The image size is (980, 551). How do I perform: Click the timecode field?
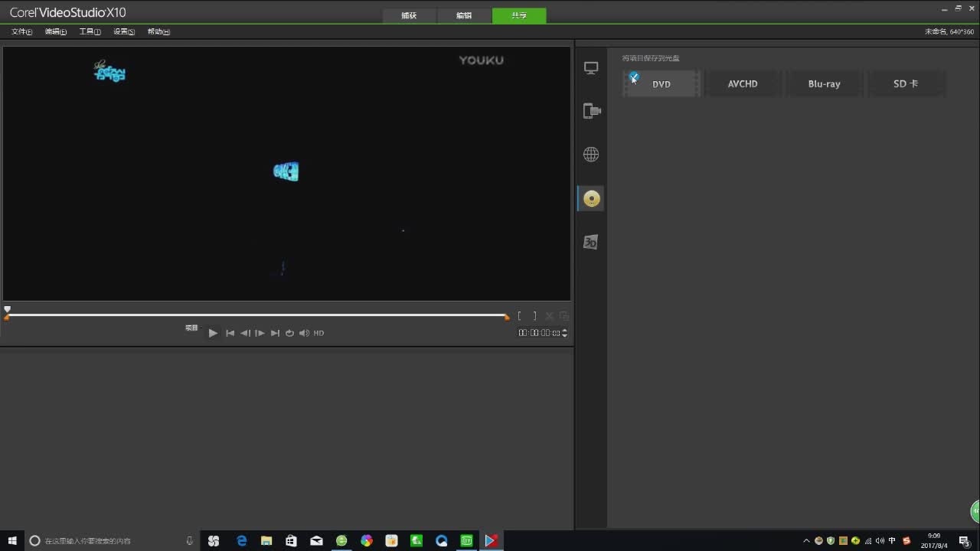539,333
